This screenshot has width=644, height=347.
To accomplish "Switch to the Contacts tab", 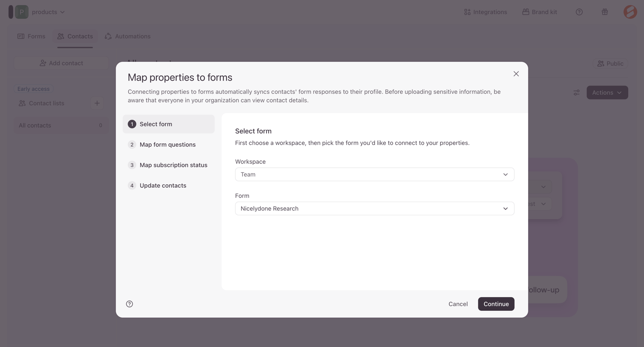I will click(x=75, y=36).
